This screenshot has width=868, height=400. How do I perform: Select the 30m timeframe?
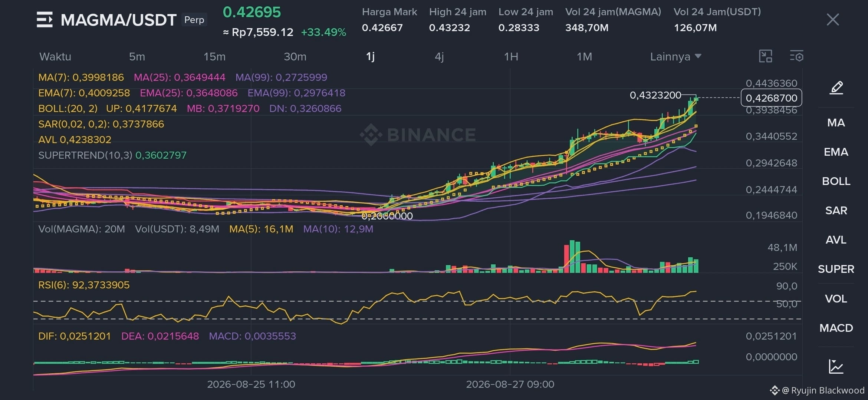pos(295,57)
